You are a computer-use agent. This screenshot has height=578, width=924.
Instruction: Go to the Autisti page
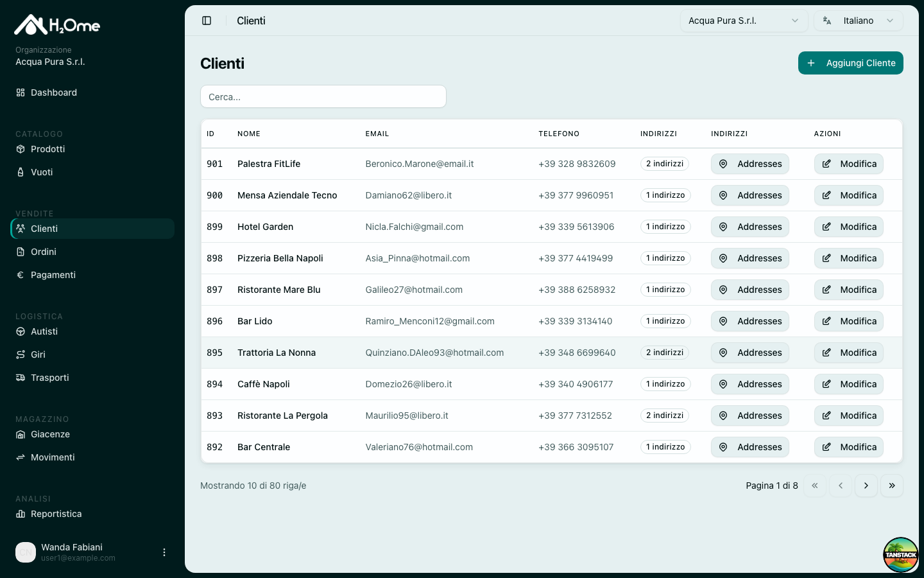click(92, 331)
